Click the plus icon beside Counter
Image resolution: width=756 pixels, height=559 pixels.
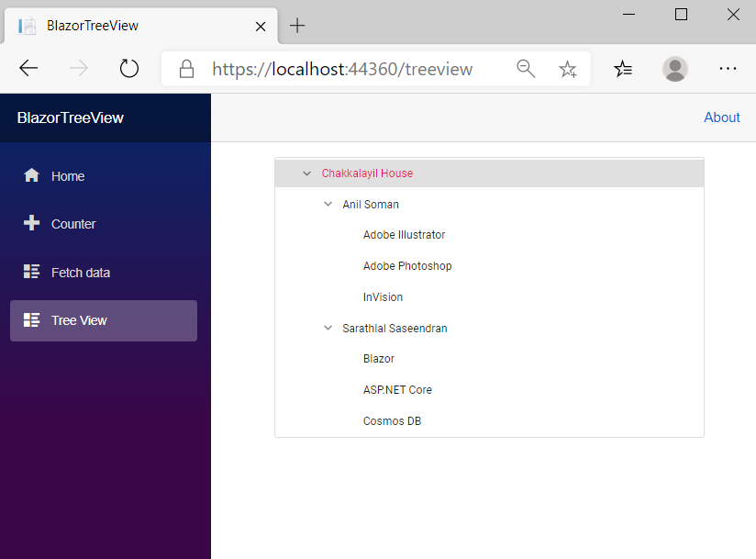[x=32, y=224]
